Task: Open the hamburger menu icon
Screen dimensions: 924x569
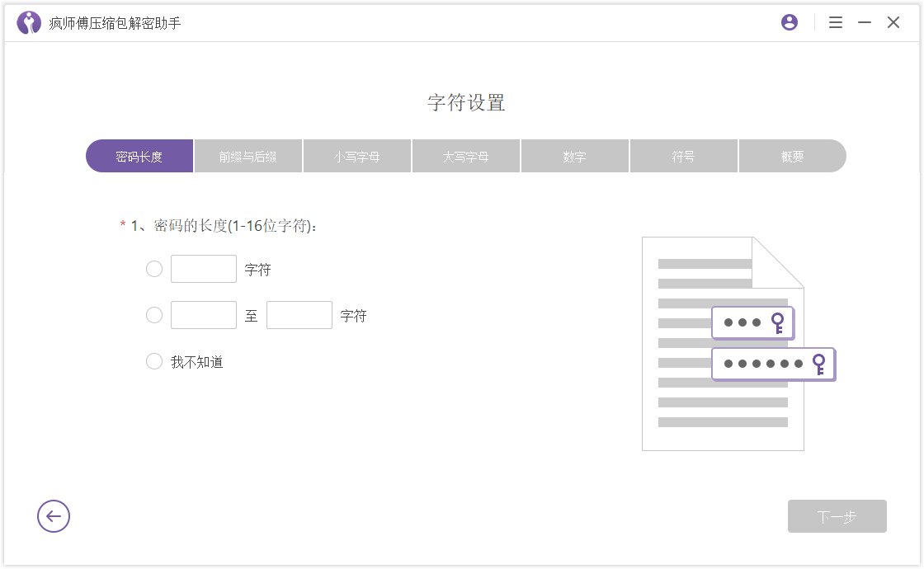Action: 836,22
